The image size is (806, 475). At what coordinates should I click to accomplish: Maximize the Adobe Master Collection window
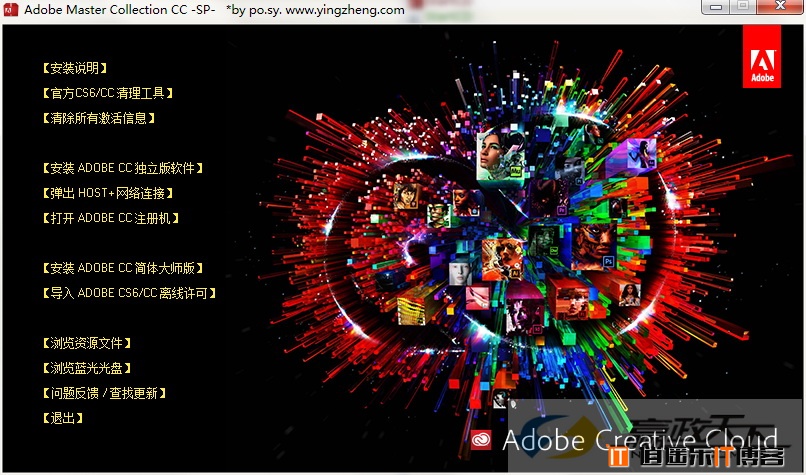pyautogui.click(x=742, y=7)
